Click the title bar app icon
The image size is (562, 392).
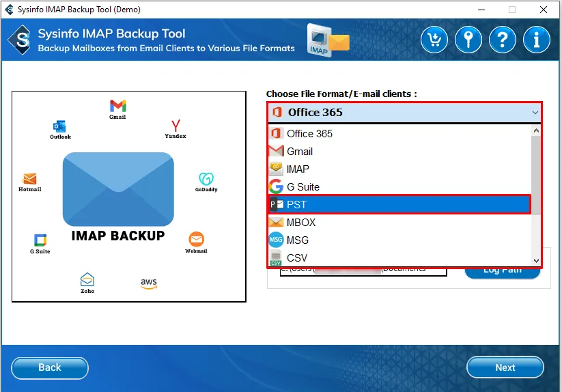tap(9, 10)
